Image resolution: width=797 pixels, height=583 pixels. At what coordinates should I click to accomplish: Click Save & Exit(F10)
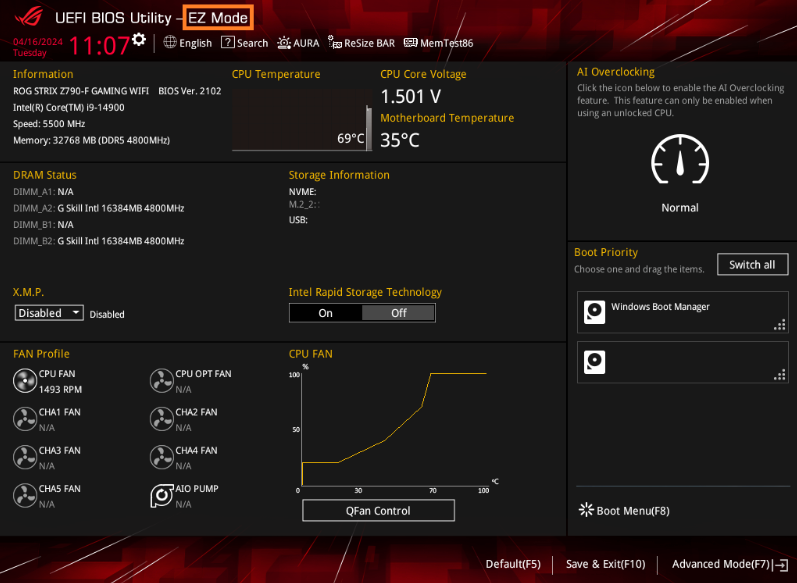[605, 564]
